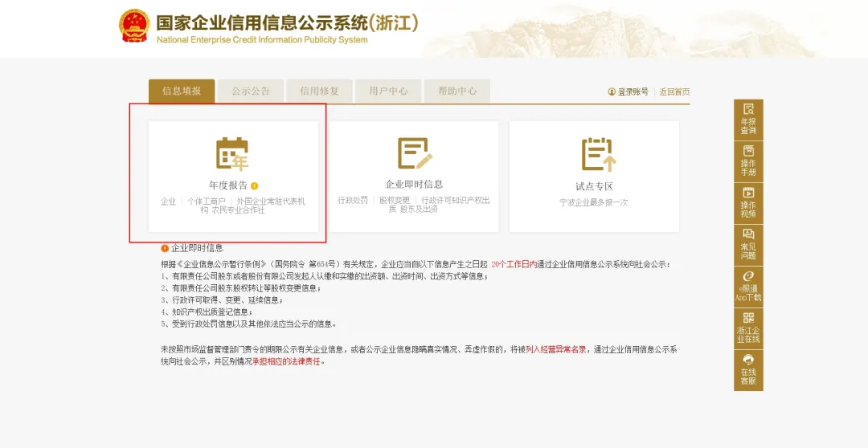Viewport: 868px width, 448px height.
Task: Click the national emblem logo
Action: coord(134,26)
